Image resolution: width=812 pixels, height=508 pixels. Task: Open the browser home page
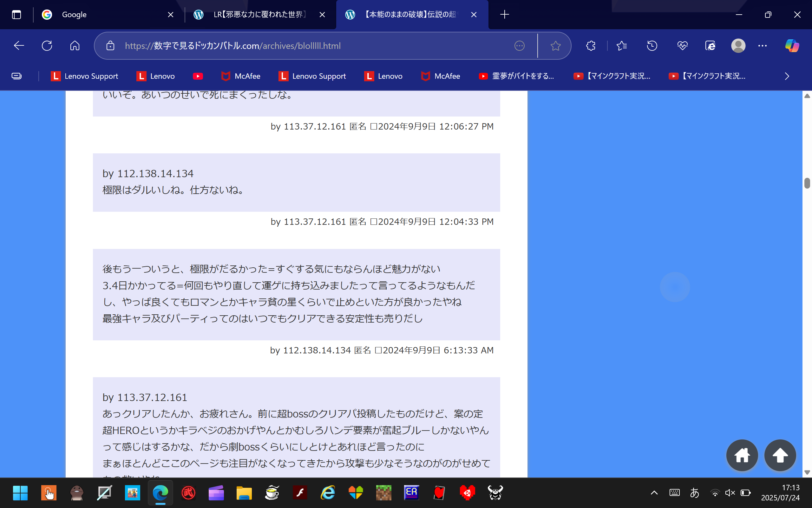coord(75,46)
